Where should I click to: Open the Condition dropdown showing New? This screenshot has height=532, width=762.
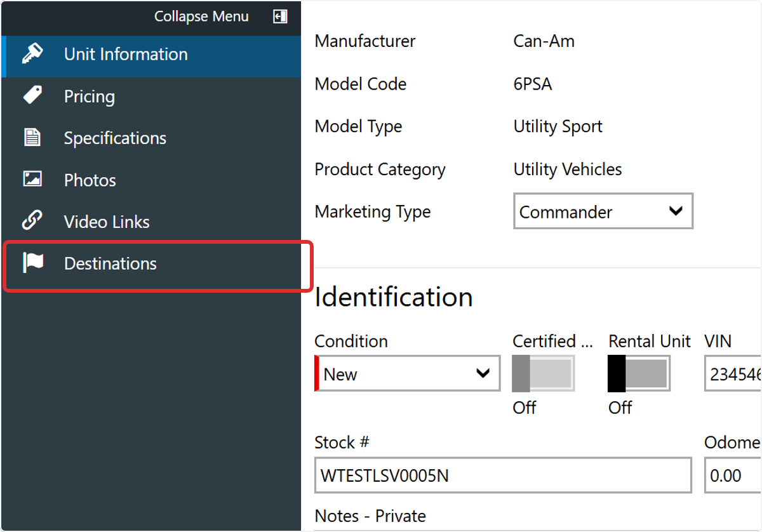click(x=408, y=373)
